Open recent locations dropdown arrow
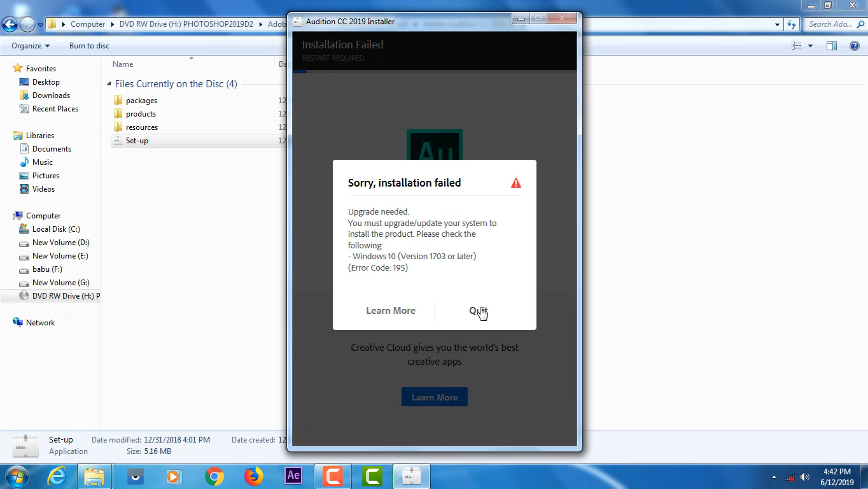The width and height of the screenshot is (868, 489). click(40, 25)
